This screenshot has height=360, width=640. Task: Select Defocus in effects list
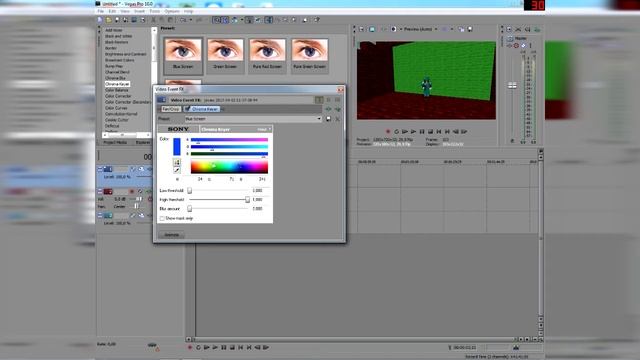pos(112,126)
